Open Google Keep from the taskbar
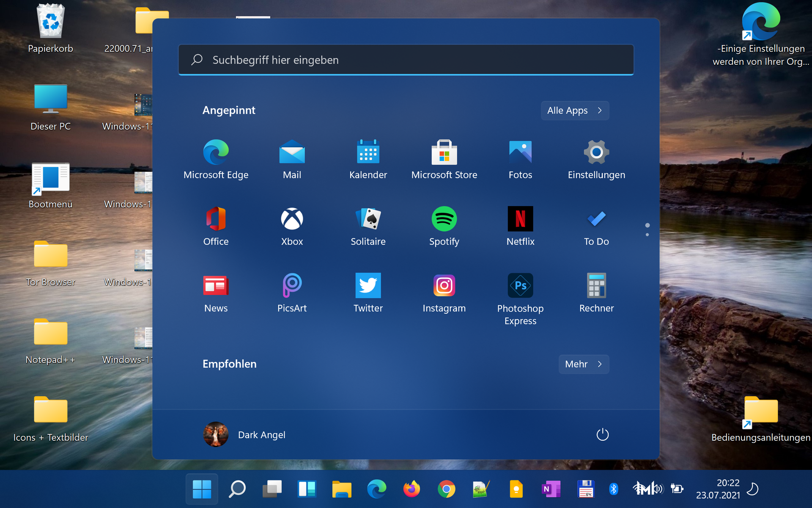Viewport: 812px width, 508px height. 516,489
